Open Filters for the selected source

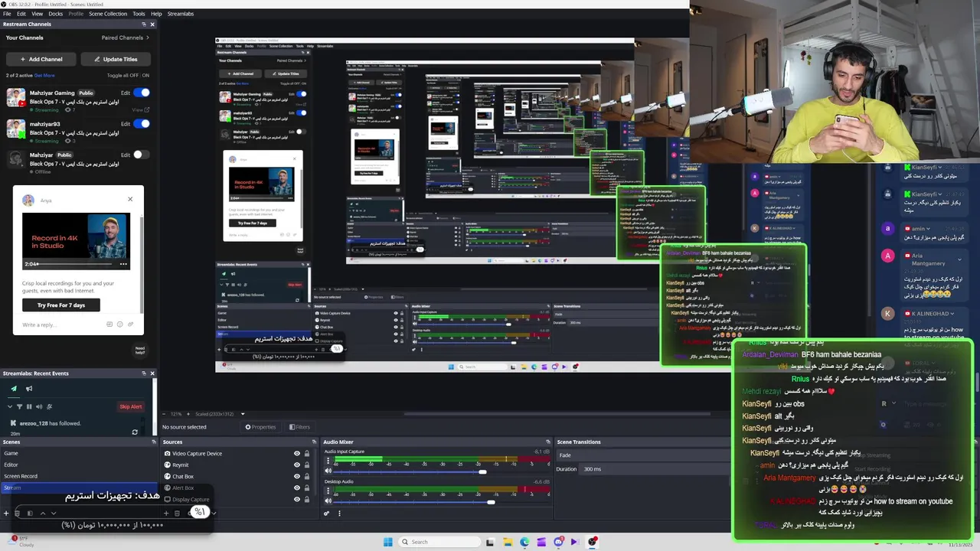[299, 427]
